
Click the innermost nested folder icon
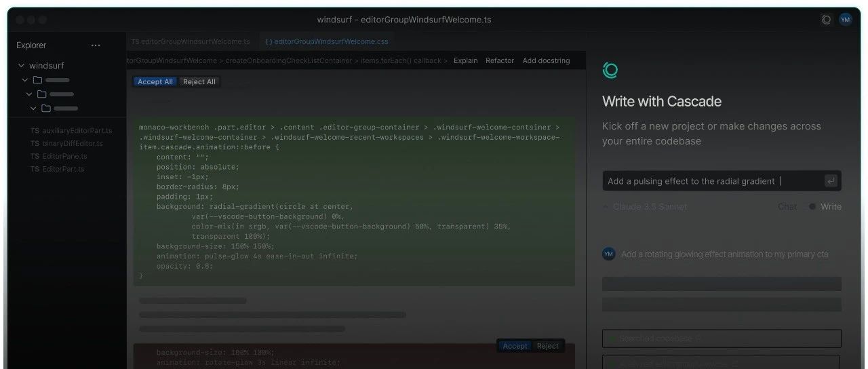pyautogui.click(x=45, y=108)
